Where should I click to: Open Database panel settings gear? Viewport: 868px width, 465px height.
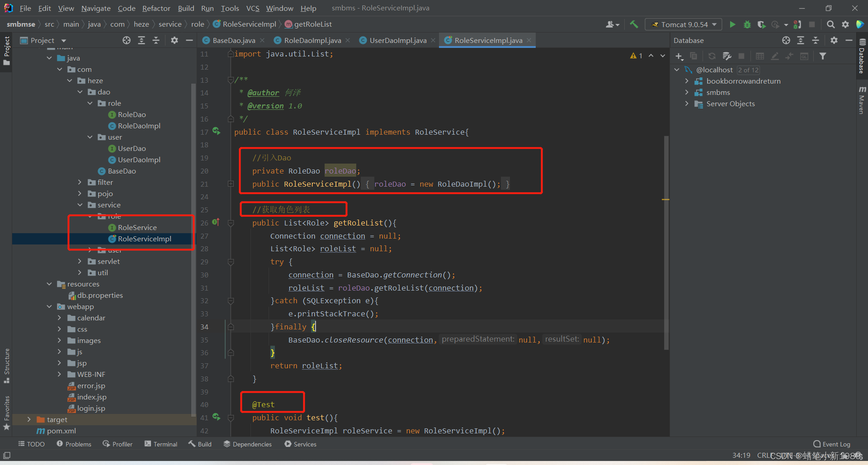tap(834, 40)
